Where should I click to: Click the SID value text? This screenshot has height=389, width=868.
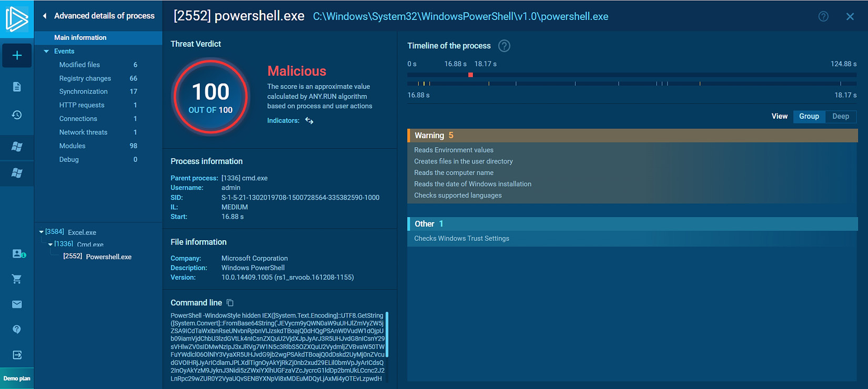(x=300, y=198)
